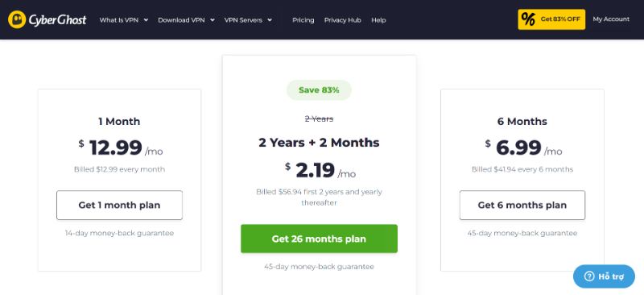644x295 pixels.
Task: Click the question mark icon in support bubble
Action: coord(589,276)
